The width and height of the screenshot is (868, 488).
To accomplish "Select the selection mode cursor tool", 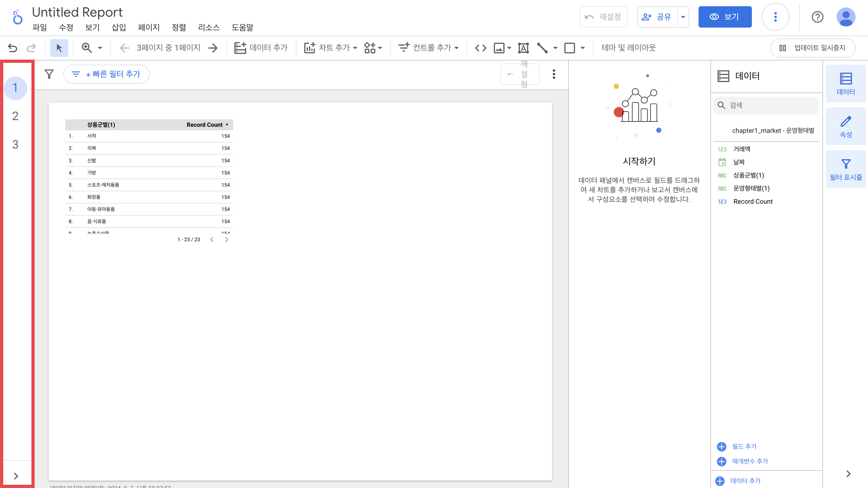I will 59,48.
